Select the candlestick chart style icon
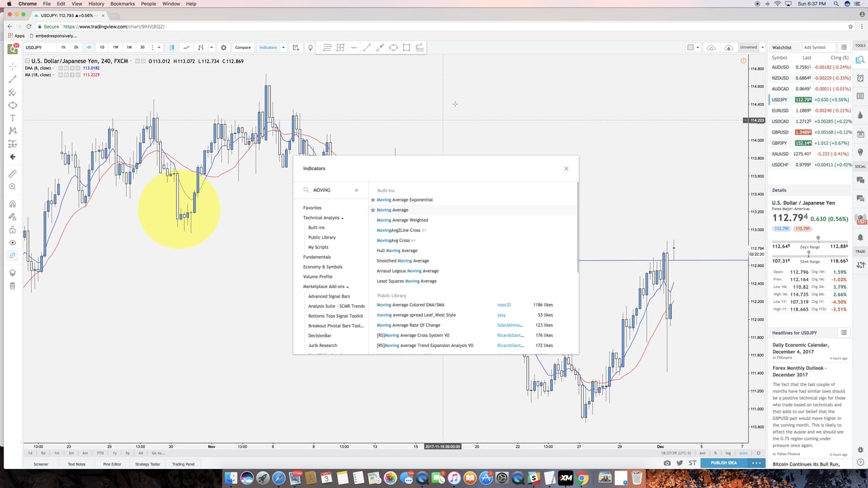 [172, 47]
